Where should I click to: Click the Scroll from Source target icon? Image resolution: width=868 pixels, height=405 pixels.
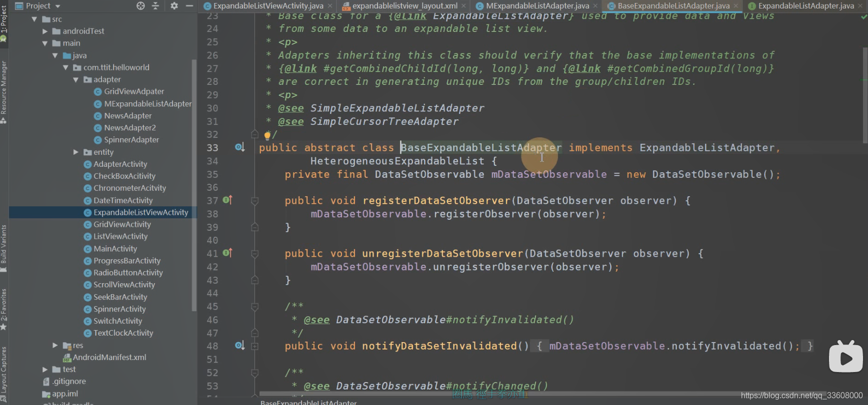pos(140,6)
